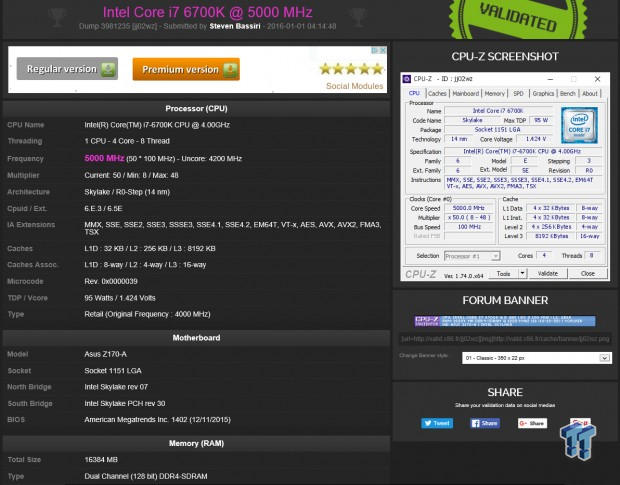The height and width of the screenshot is (485, 620).
Task: Close the ad with the X icon
Action: [383, 51]
